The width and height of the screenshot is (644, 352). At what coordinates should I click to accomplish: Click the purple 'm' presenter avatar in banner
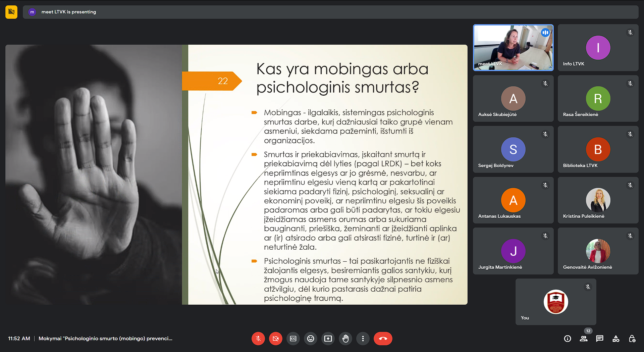[x=32, y=12]
